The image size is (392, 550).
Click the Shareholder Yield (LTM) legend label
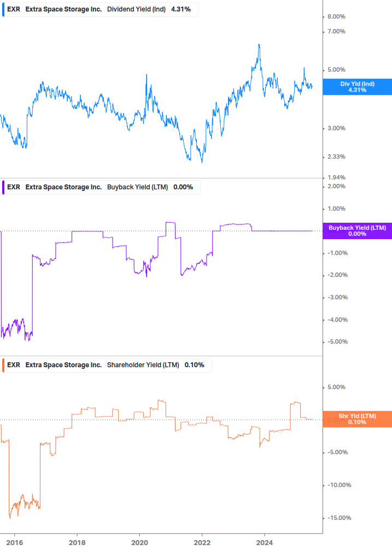(x=143, y=365)
